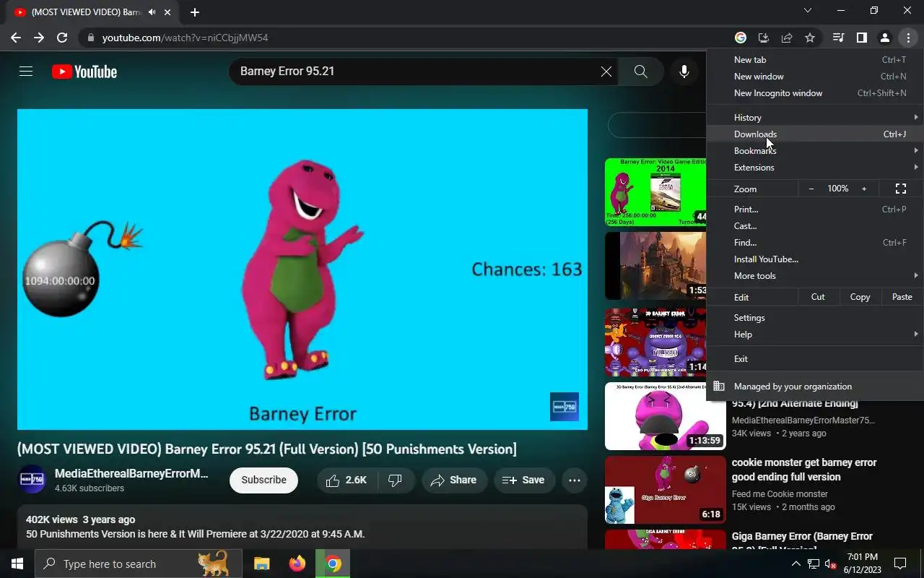Go to YouTube home via logo
924x578 pixels.
click(x=84, y=72)
